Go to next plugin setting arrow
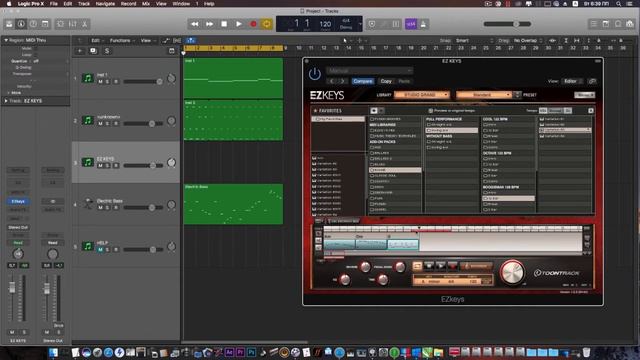640x360 pixels. 342,81
